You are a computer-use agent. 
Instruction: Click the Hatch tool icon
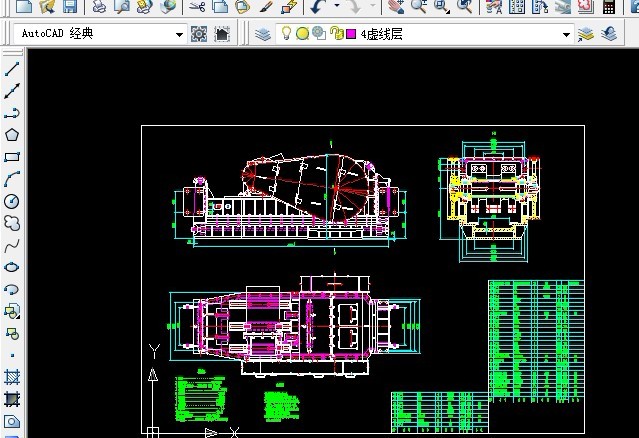pyautogui.click(x=12, y=378)
